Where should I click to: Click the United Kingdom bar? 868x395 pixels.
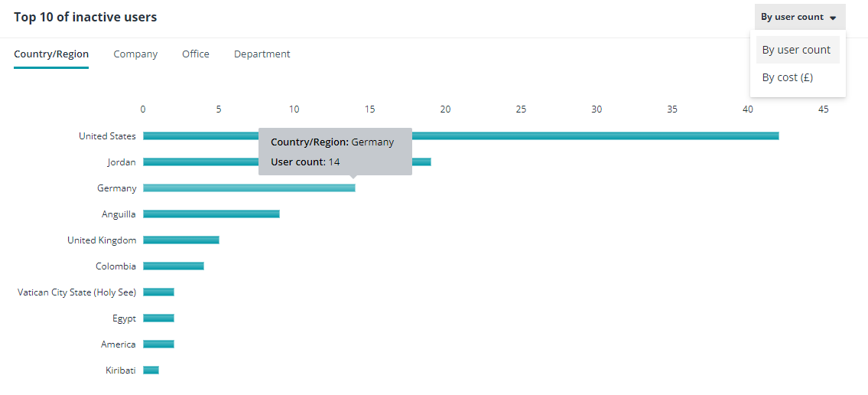tap(181, 240)
